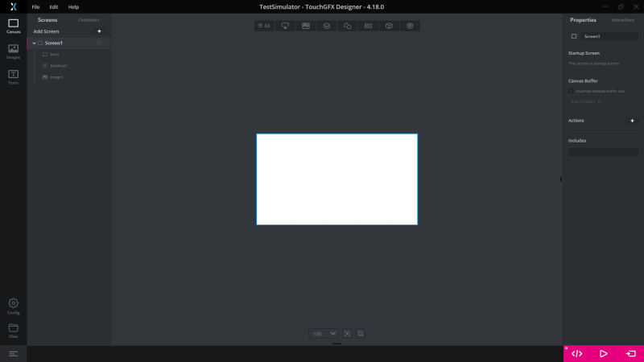Screen dimensions: 644x362
Task: Run the simulator with play icon
Action: pos(603,353)
